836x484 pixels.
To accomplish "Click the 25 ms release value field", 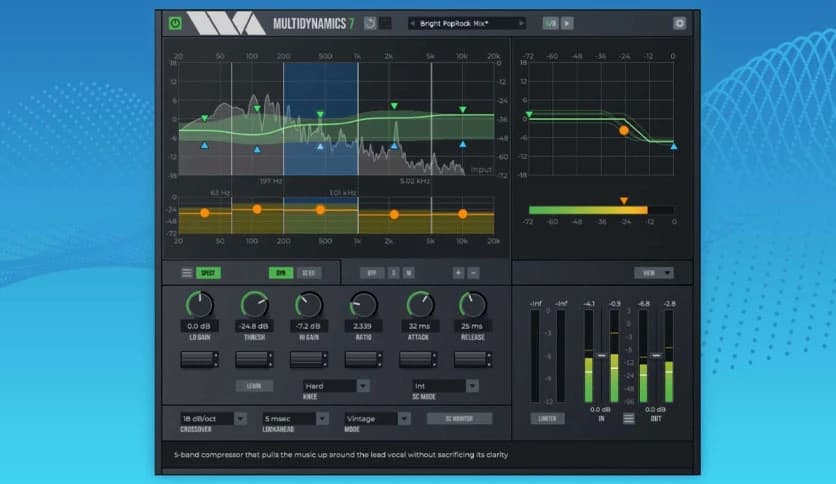I will coord(472,326).
